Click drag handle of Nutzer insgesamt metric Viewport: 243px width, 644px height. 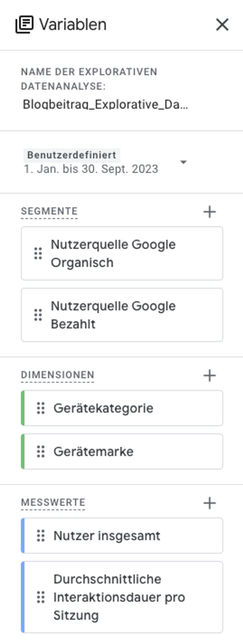pos(41,536)
